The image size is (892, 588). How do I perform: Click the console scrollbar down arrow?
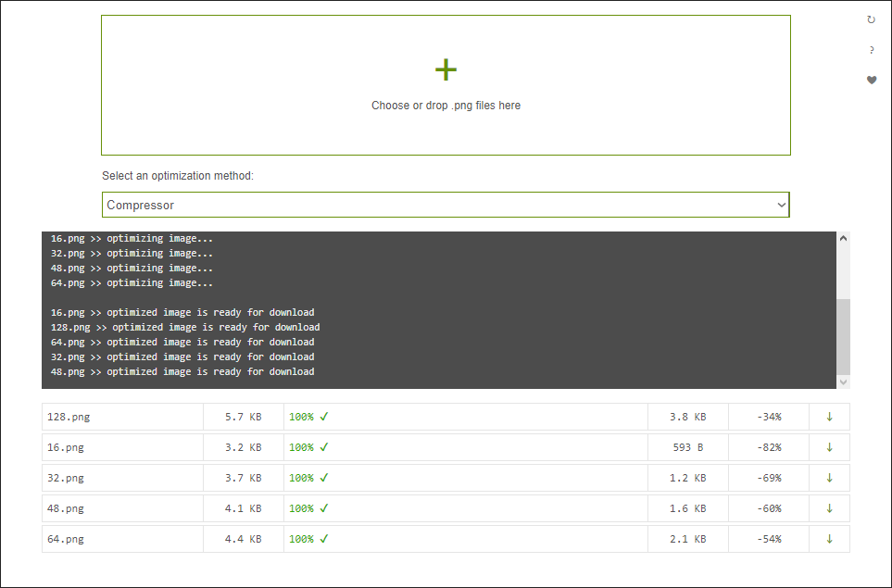pyautogui.click(x=843, y=382)
